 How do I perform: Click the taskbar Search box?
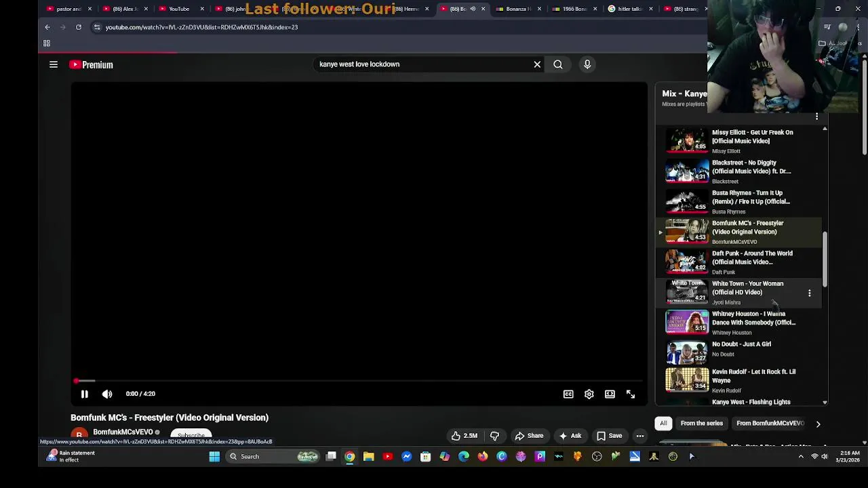pos(273,457)
